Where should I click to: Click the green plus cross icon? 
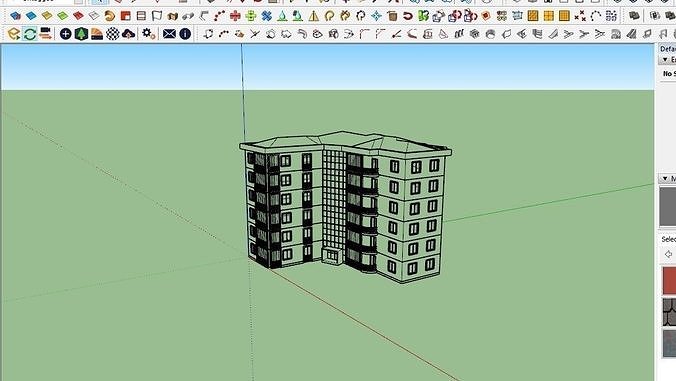251,16
